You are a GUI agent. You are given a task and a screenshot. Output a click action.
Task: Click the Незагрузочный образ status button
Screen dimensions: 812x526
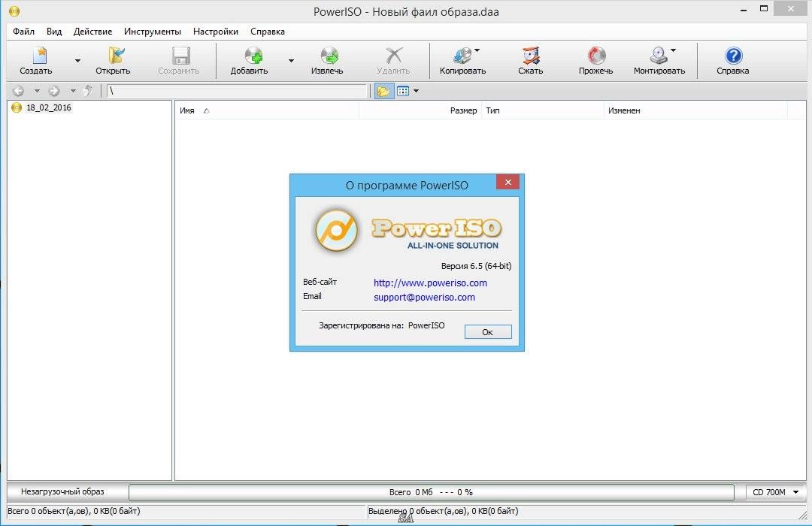coord(62,492)
